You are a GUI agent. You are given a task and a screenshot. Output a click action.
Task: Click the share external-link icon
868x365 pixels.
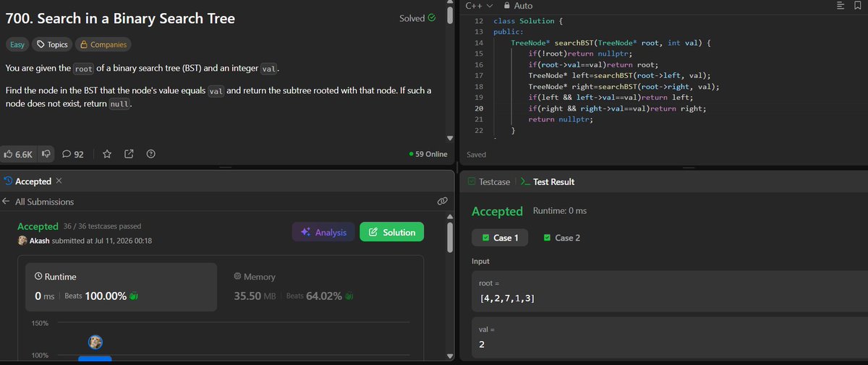click(129, 154)
